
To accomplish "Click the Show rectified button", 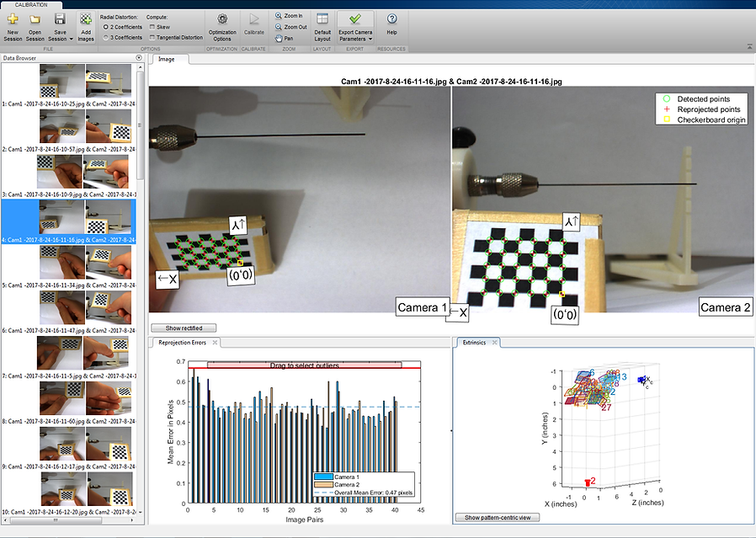I will (184, 328).
